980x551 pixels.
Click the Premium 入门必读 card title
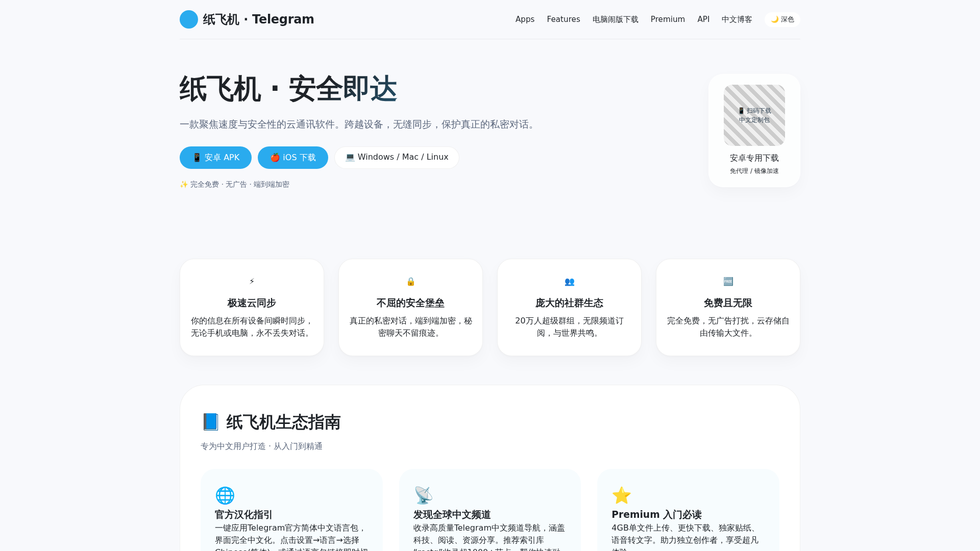(656, 514)
